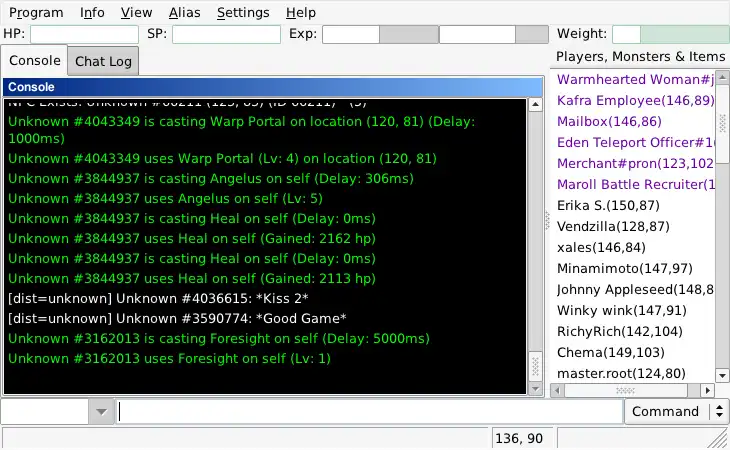Screen dimensions: 730x450
Task: Open the Command mode selector
Action: [x=676, y=411]
